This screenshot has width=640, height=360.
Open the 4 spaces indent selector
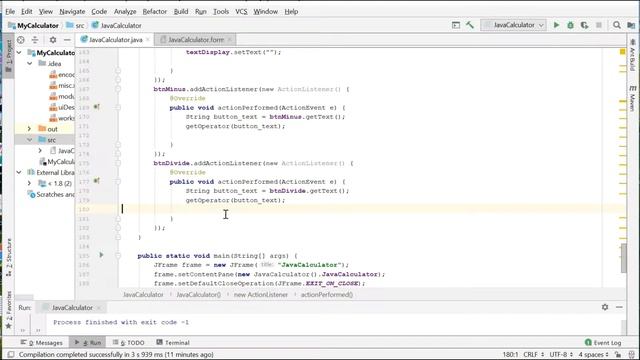click(593, 354)
